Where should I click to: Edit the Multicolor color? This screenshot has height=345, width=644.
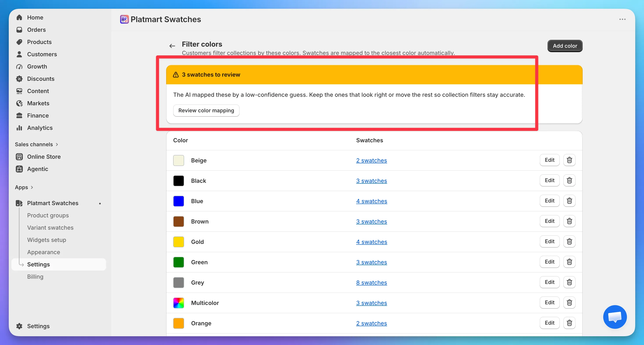[550, 302]
